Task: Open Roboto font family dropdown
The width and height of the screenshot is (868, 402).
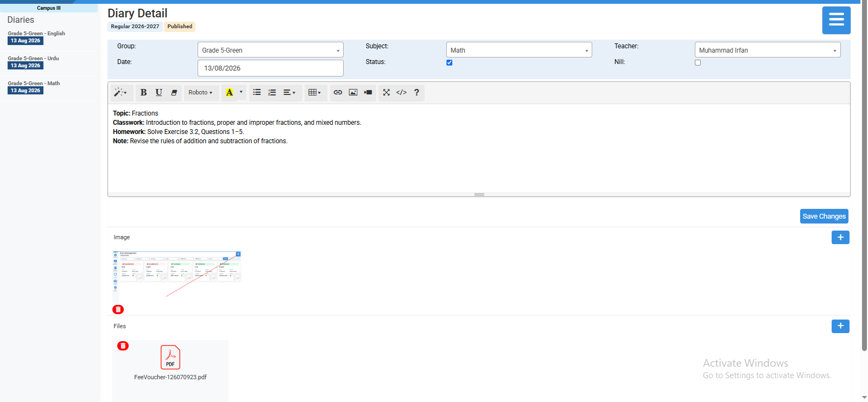Action: [x=201, y=93]
